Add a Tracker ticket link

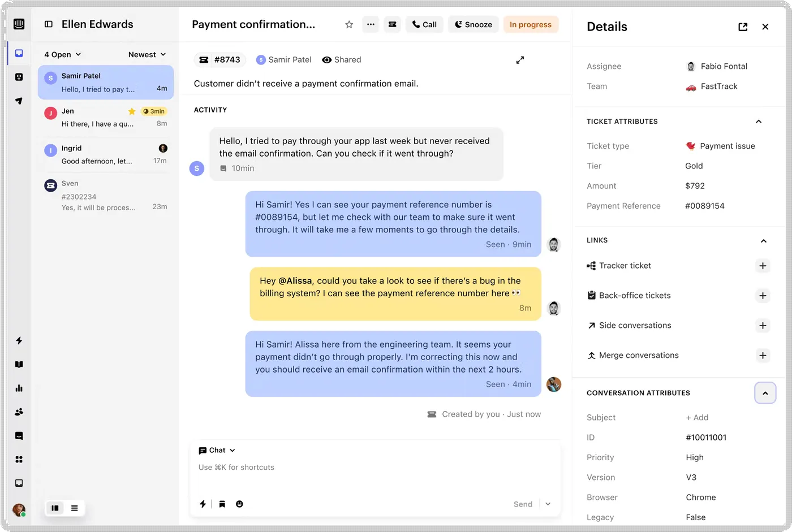coord(763,266)
